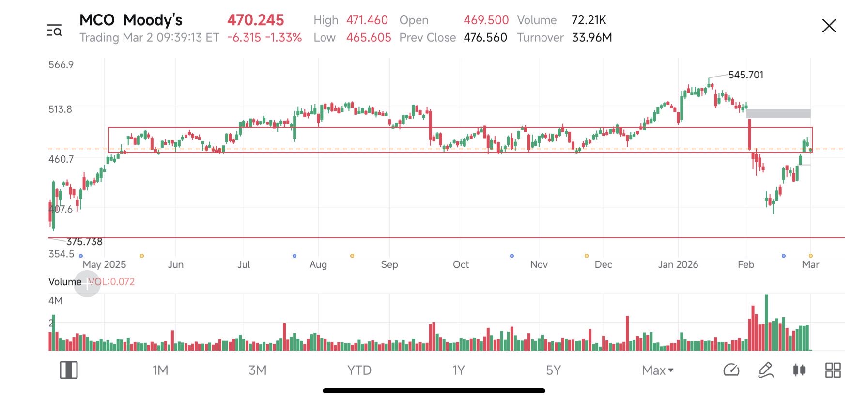
Task: Select the gray gap rectangle near Feb
Action: tap(778, 114)
